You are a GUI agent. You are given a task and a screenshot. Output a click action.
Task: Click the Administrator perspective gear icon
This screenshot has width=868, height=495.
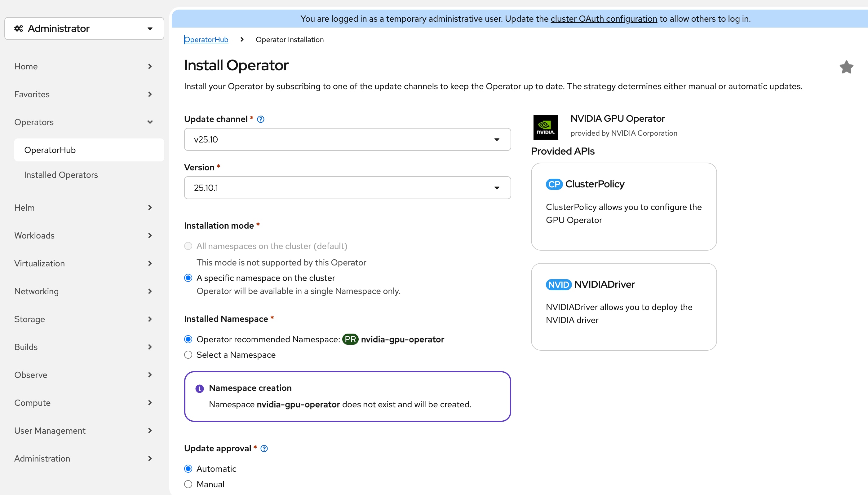coord(19,28)
